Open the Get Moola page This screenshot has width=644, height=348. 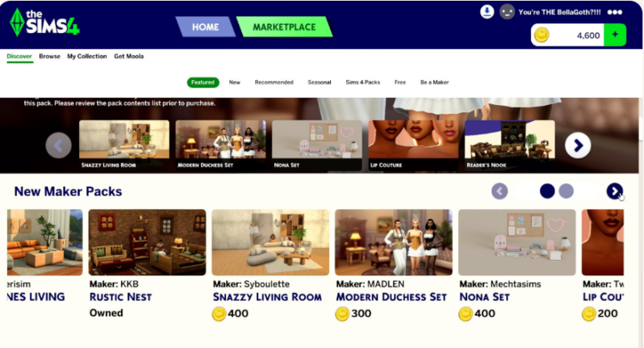coord(129,57)
